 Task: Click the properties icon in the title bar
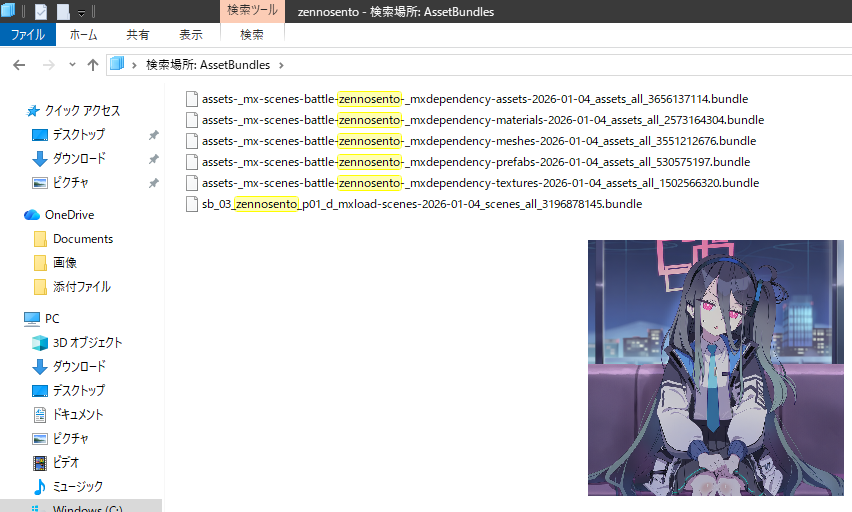[x=41, y=13]
